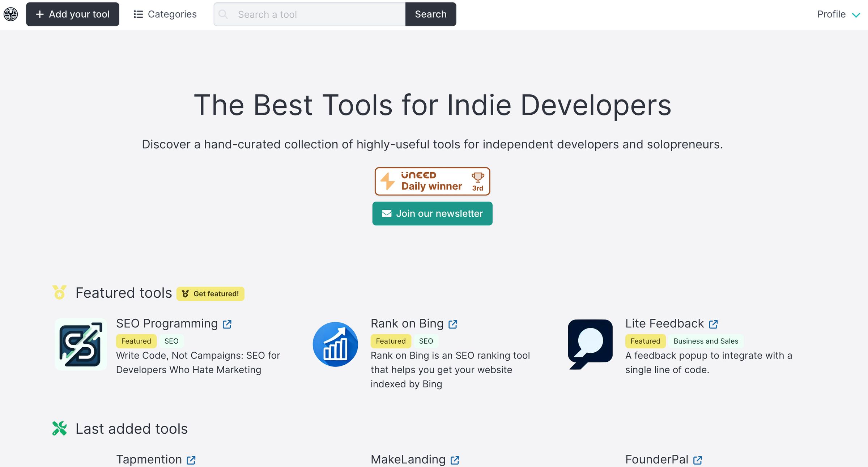Join the newsletter via the teal button
868x467 pixels.
point(432,213)
